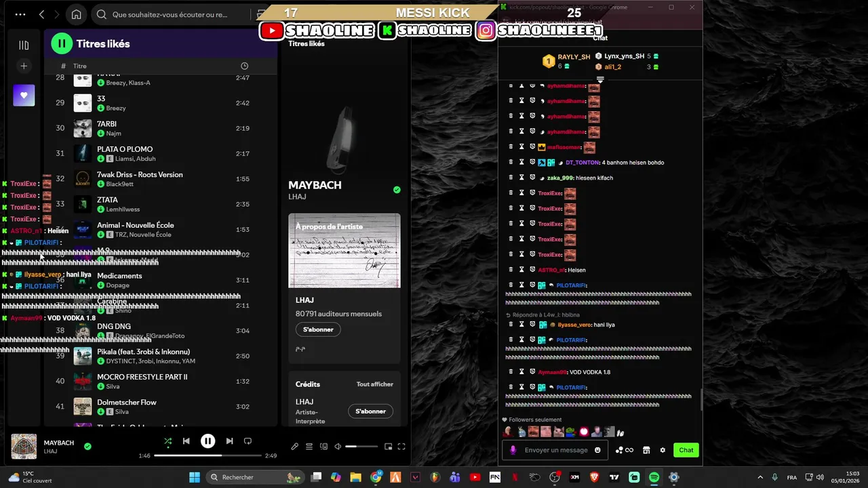Collapse leaderboard with expander under RAYLY_SH
The height and width of the screenshot is (488, 868).
click(x=600, y=79)
